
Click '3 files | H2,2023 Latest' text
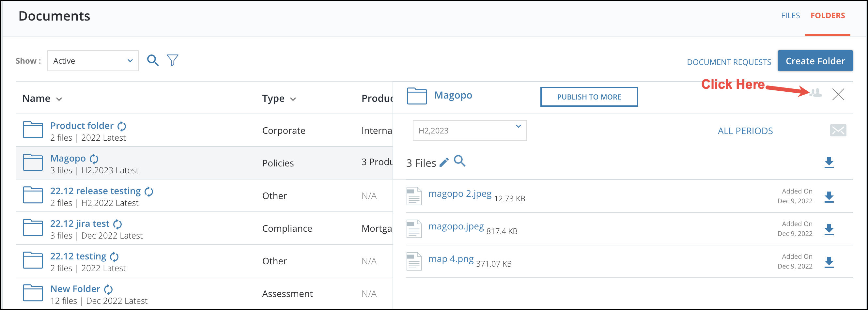pos(94,170)
